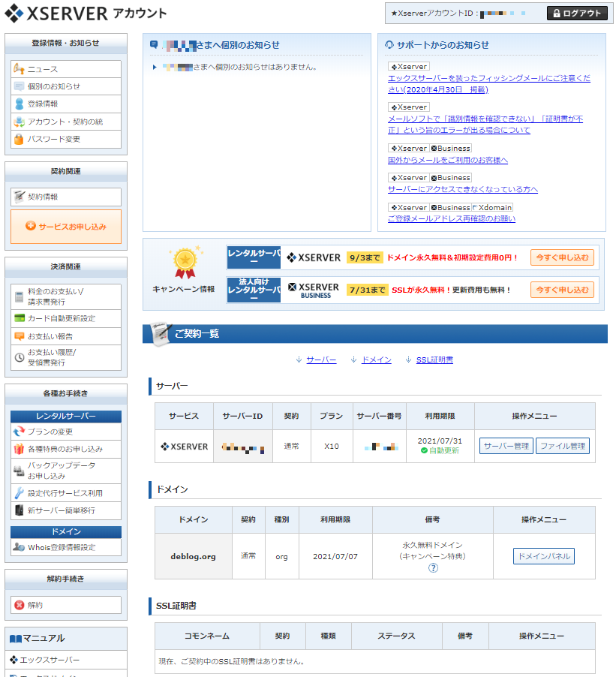
Task: Click the clock icon beside お支払い履歴
Action: pos(20,357)
